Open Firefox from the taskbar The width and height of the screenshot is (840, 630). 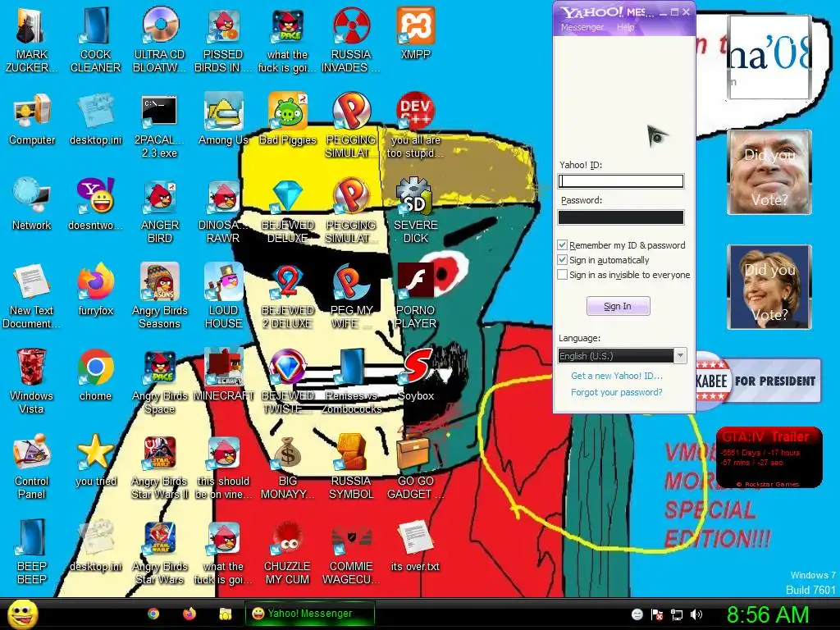[x=189, y=614]
